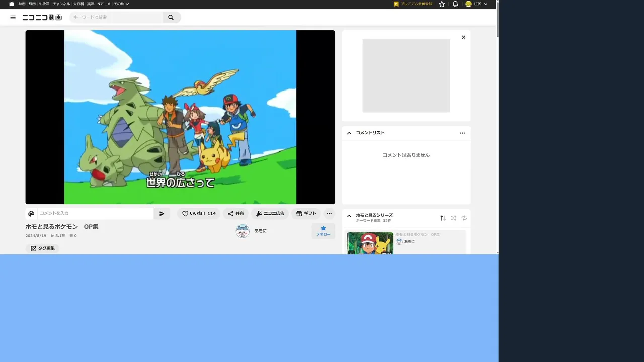
Task: Click the タグ編集 tag edit button
Action: click(x=42, y=248)
